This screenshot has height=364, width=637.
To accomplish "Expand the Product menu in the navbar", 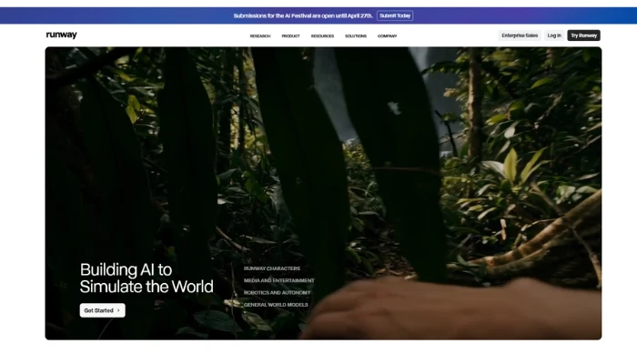I will tap(290, 35).
